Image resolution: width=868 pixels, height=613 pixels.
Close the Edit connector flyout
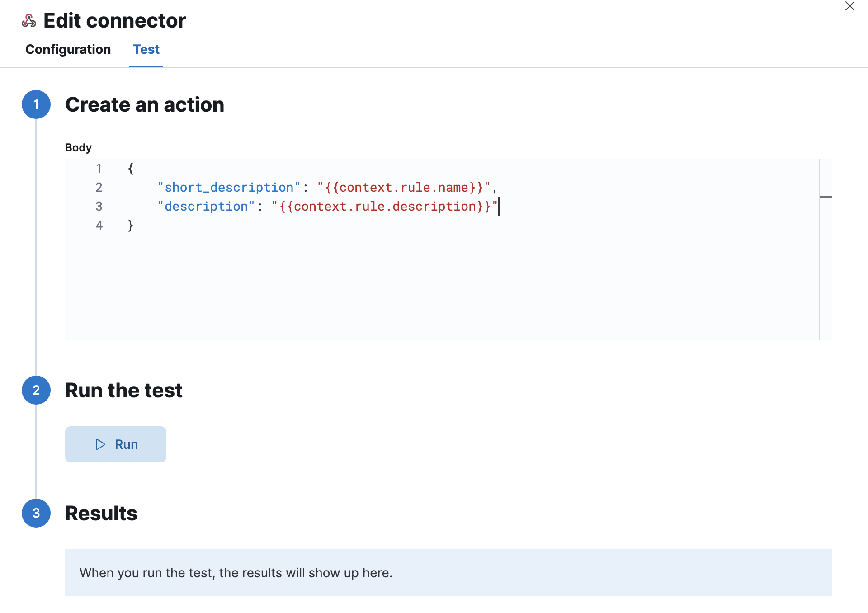coord(850,6)
